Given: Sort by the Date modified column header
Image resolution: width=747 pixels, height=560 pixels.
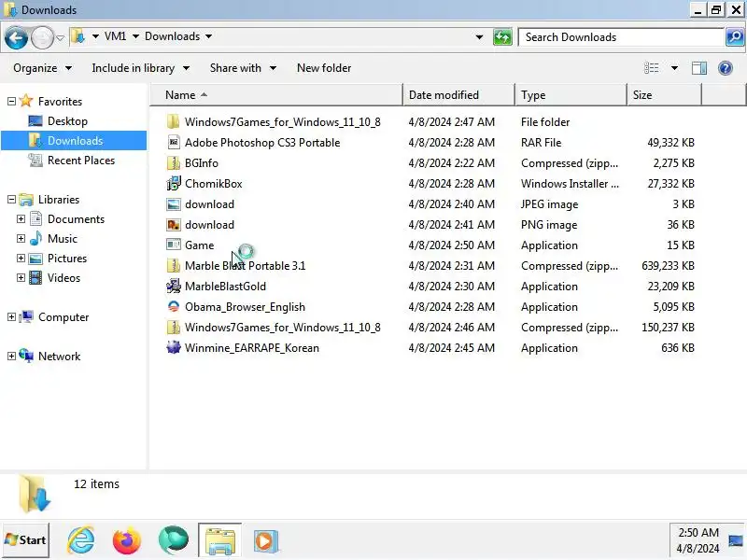Looking at the screenshot, I should [x=458, y=95].
